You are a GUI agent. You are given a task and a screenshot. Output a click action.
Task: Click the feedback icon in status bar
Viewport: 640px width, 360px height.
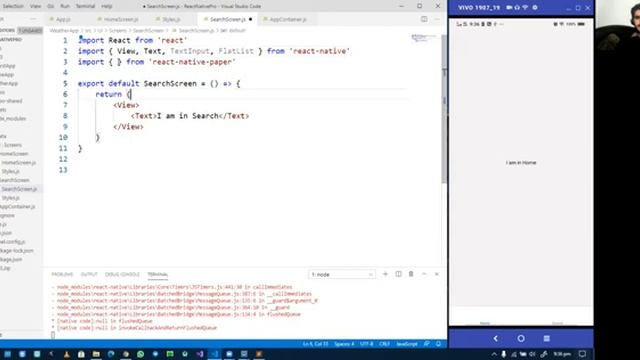(427, 344)
